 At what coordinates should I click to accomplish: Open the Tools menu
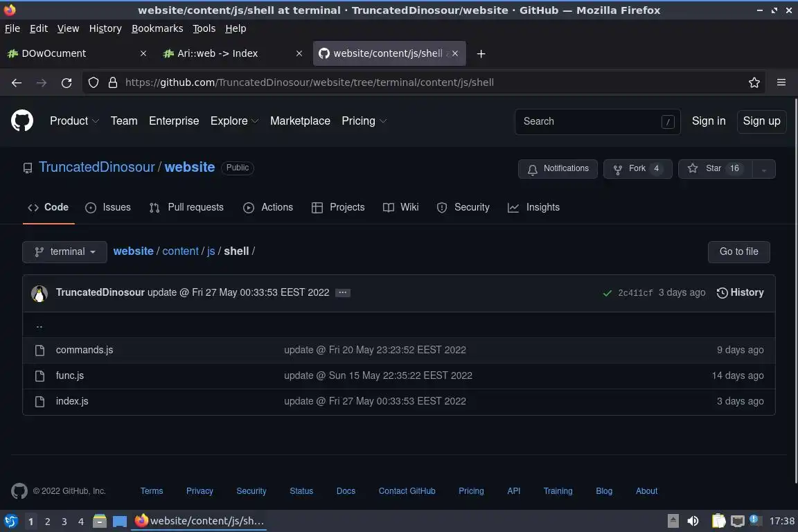[204, 28]
